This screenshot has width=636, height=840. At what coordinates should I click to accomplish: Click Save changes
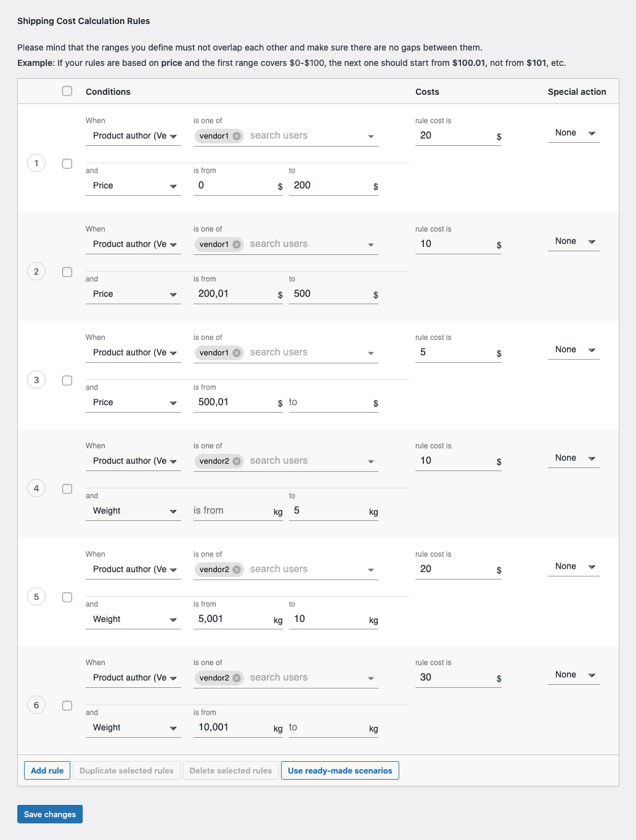click(x=49, y=814)
